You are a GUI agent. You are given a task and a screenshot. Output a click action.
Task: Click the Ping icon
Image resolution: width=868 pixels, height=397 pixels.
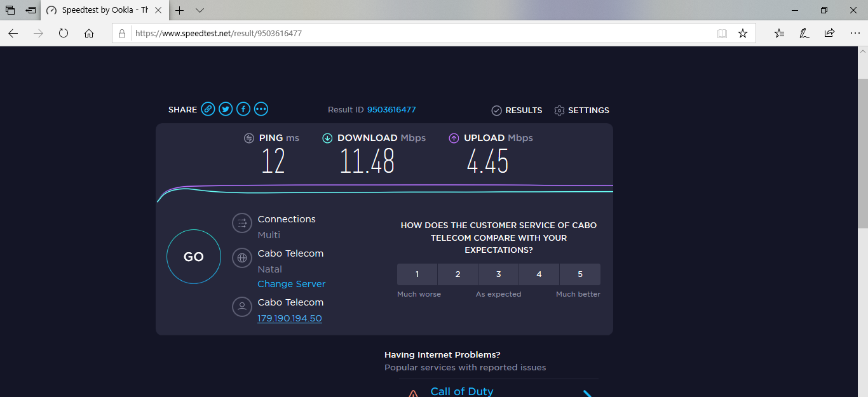(x=249, y=138)
